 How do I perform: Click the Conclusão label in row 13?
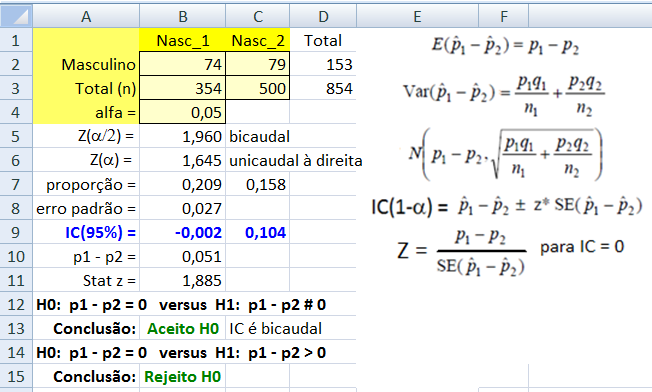click(86, 329)
